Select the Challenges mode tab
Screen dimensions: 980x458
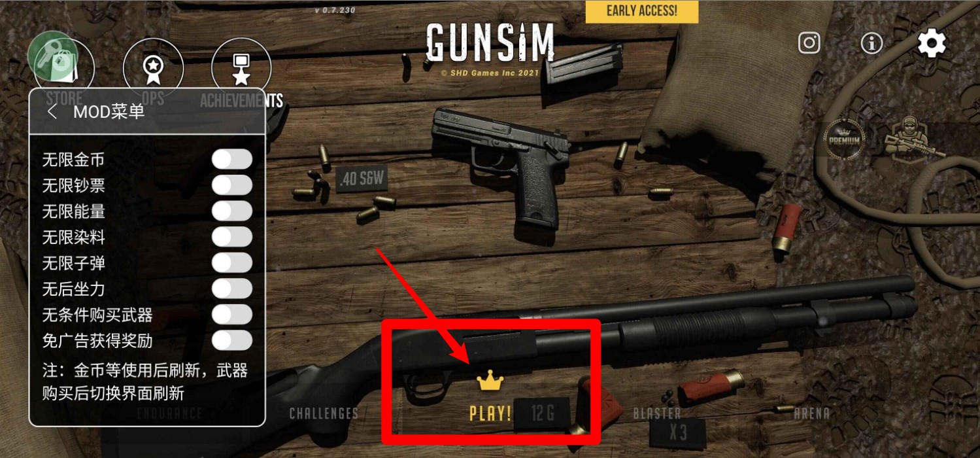[324, 414]
